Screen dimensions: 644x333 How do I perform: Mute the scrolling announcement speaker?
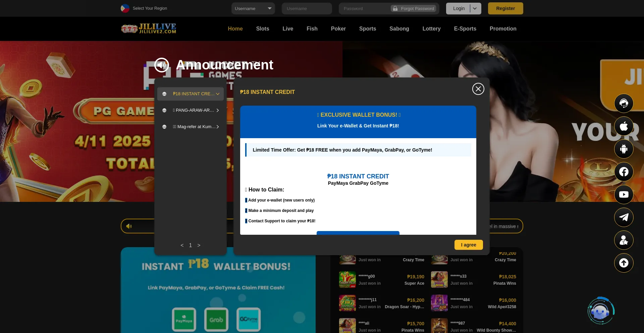click(x=129, y=226)
